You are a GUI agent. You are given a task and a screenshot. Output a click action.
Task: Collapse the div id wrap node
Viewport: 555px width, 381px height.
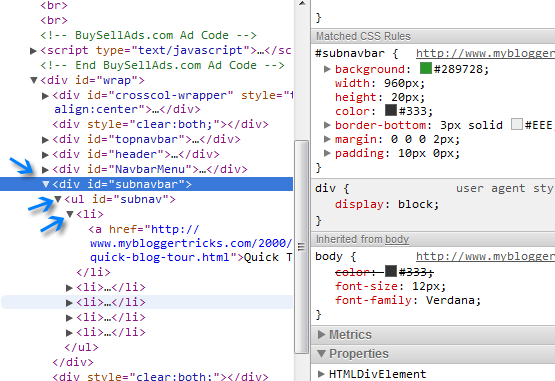(34, 80)
